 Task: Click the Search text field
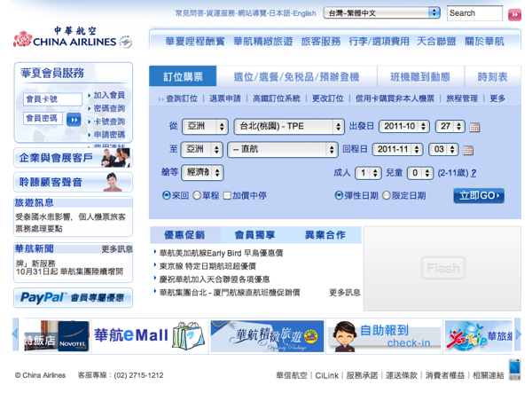point(474,13)
